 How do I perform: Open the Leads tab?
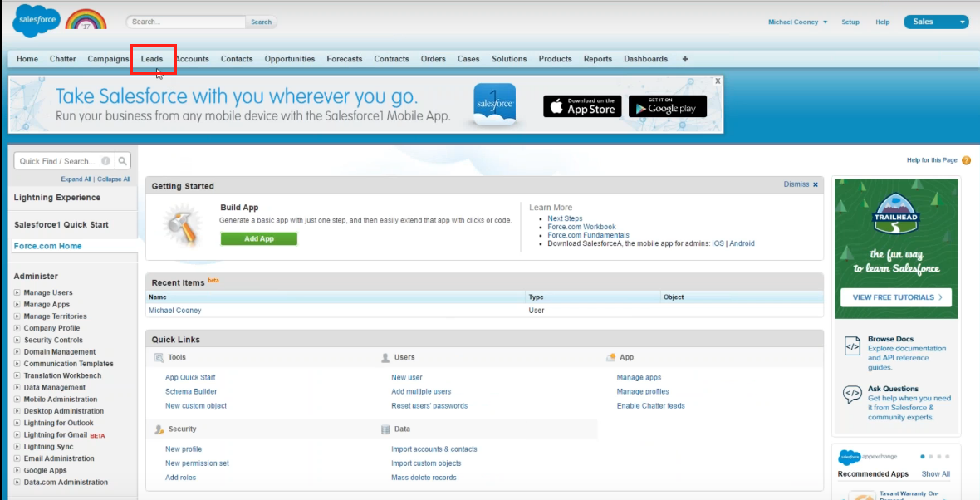point(152,59)
